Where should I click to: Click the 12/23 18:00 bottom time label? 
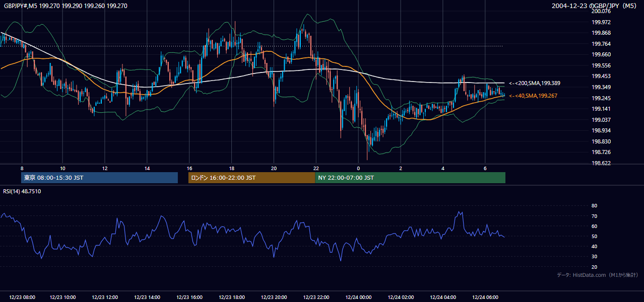(232, 297)
